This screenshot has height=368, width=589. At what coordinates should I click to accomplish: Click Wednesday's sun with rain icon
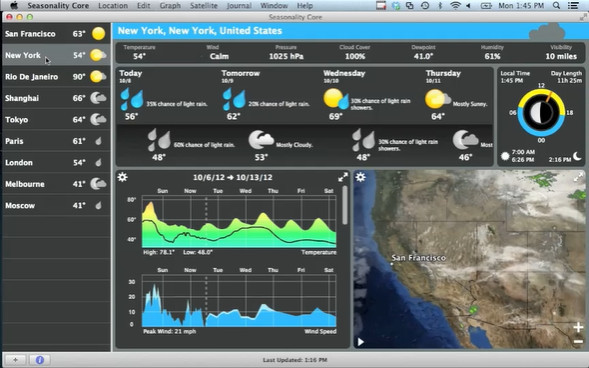tap(336, 99)
